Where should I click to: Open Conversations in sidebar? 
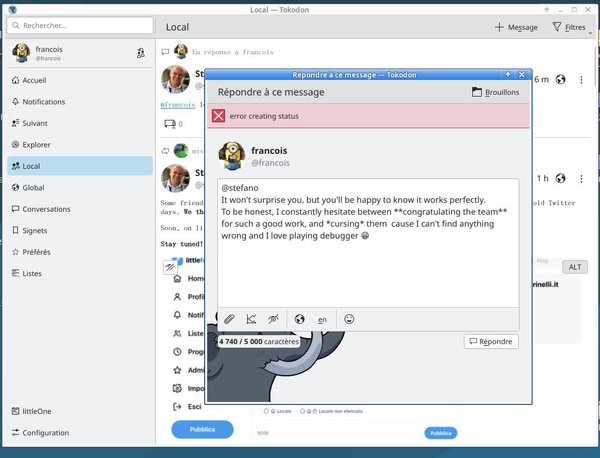(80, 209)
